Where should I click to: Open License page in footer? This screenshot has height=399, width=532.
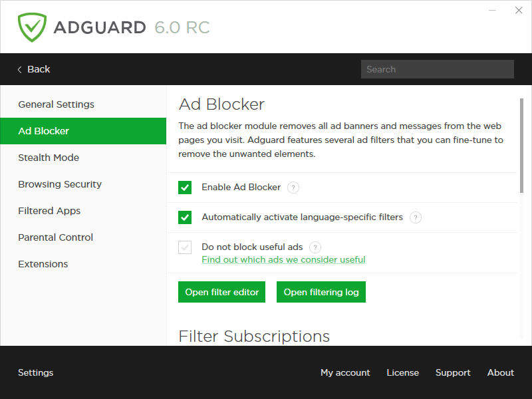pyautogui.click(x=403, y=372)
